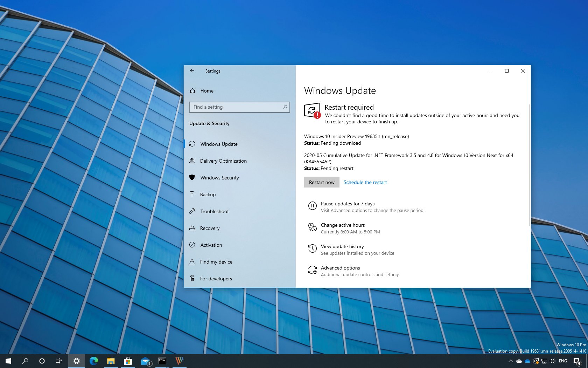Select Windows Update in the sidebar
This screenshot has width=588, height=368.
click(218, 144)
